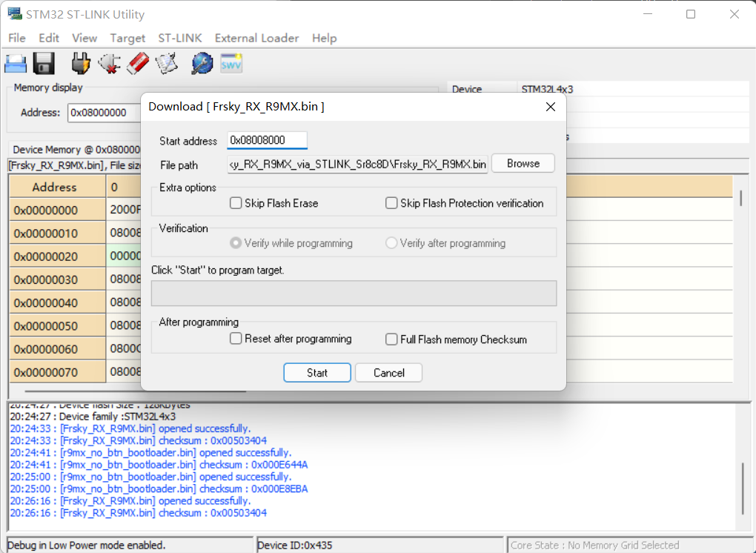Image resolution: width=756 pixels, height=553 pixels.
Task: Enable Skip Flash Erase
Action: 235,202
